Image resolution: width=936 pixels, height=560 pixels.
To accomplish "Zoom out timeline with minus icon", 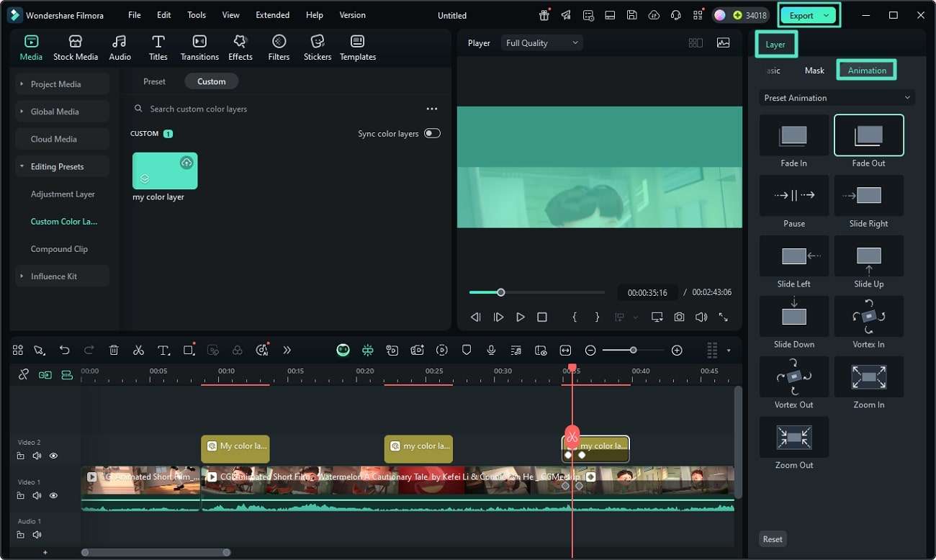I will (x=590, y=351).
